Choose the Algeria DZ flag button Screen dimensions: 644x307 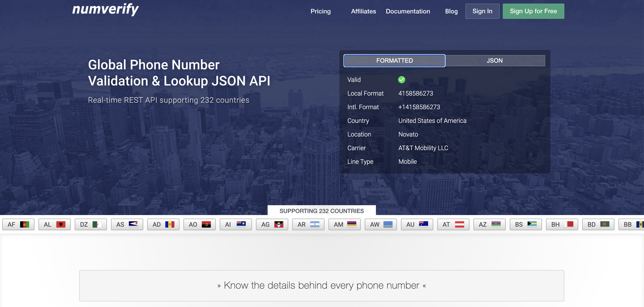(x=91, y=224)
